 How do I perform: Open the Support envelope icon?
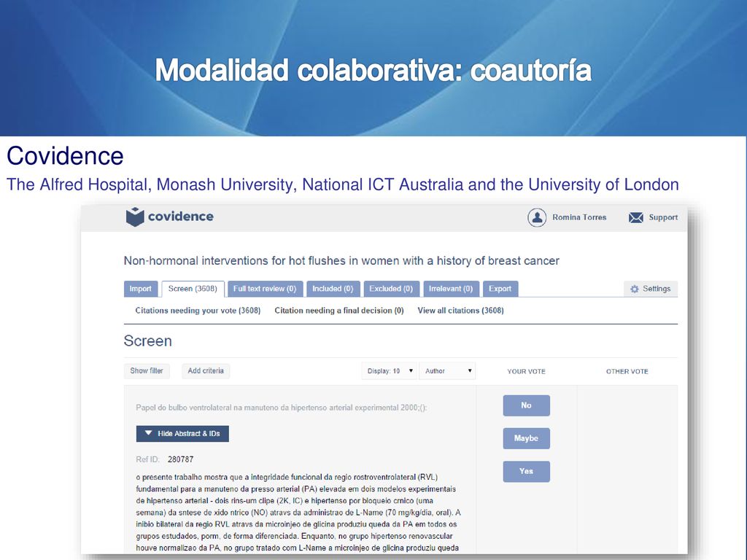635,217
